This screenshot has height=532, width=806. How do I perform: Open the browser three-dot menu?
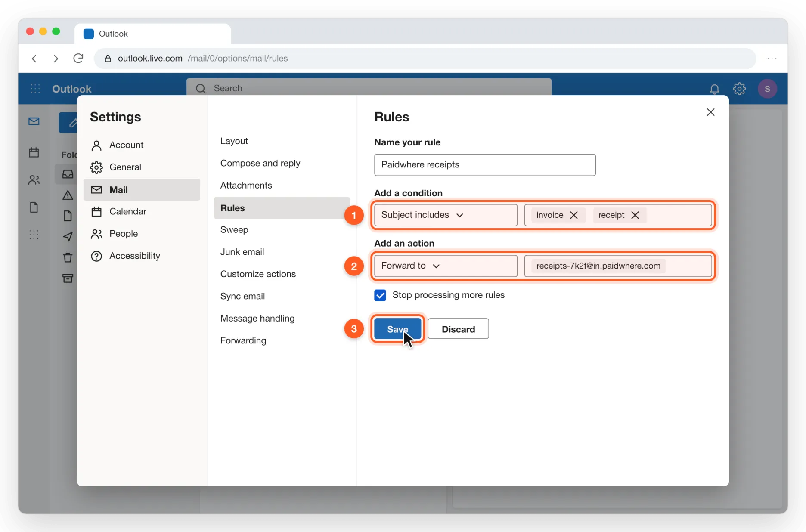point(772,59)
